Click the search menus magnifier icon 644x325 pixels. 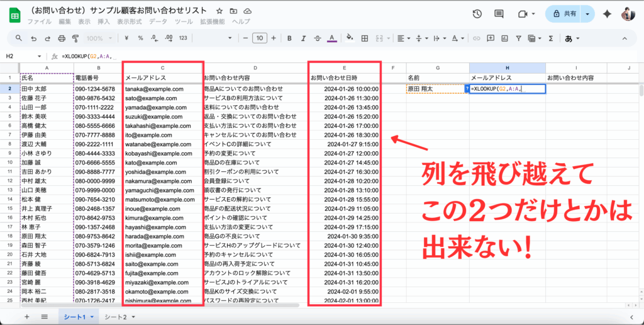pos(19,38)
